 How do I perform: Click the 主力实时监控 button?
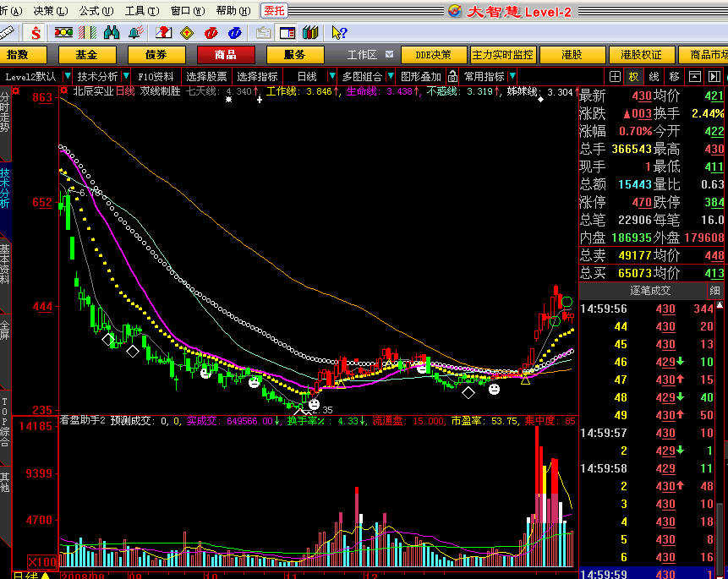[x=503, y=55]
